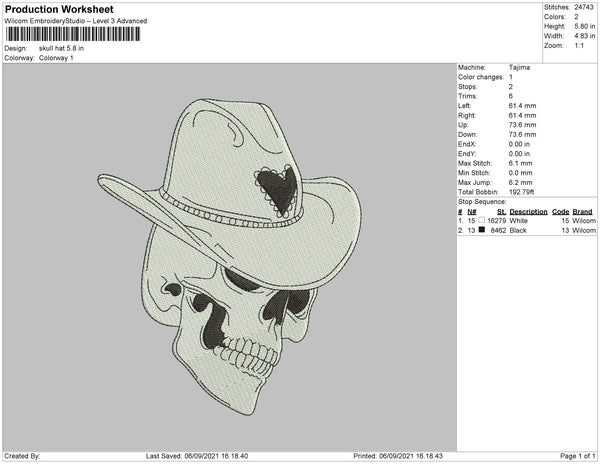Click the Machine value 'Tajima'
600x464 pixels.
[x=520, y=68]
